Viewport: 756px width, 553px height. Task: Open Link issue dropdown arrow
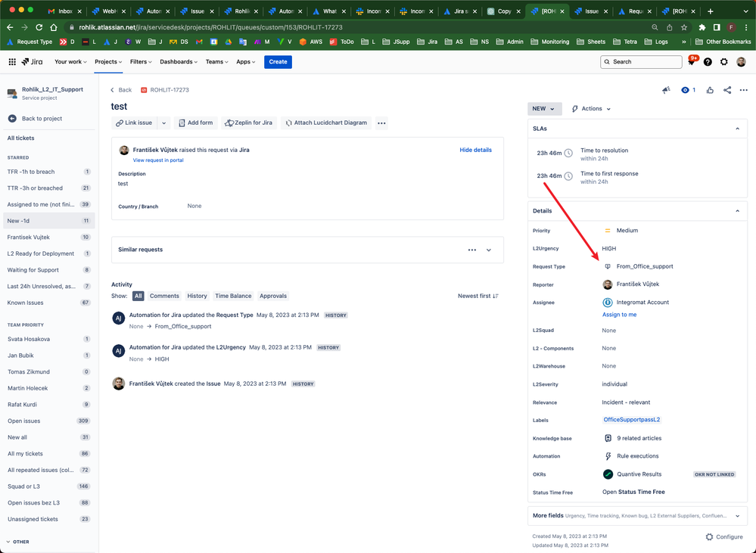pos(164,123)
